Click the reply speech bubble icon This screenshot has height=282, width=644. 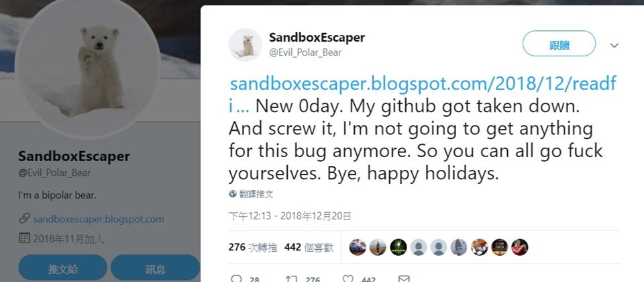(x=236, y=279)
